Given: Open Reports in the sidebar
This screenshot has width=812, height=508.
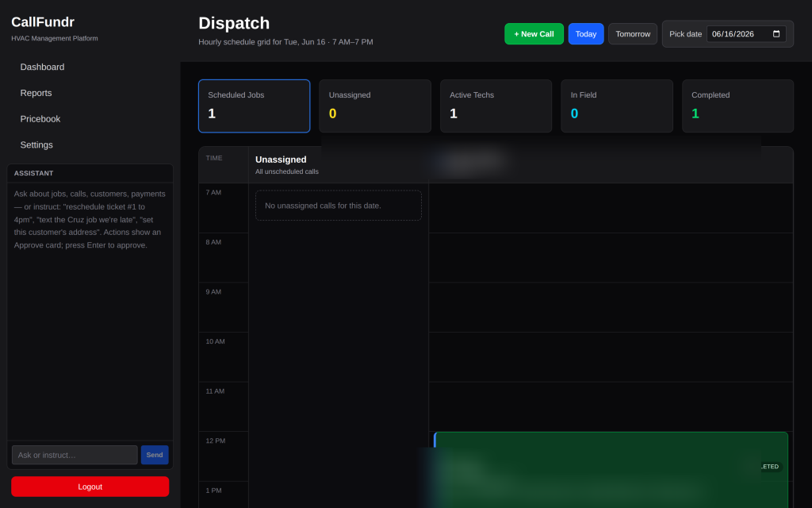Looking at the screenshot, I should [x=36, y=93].
